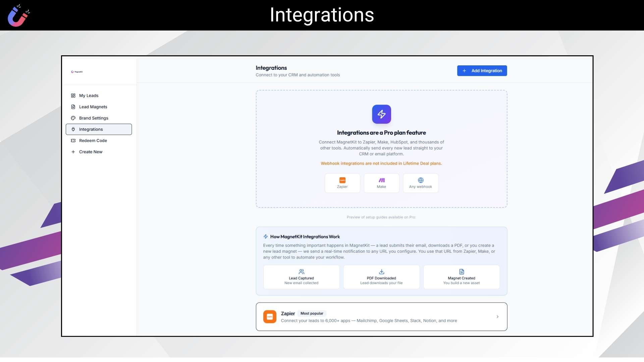The width and height of the screenshot is (644, 362).
Task: Click the magnet logo in the black banner
Action: click(18, 16)
